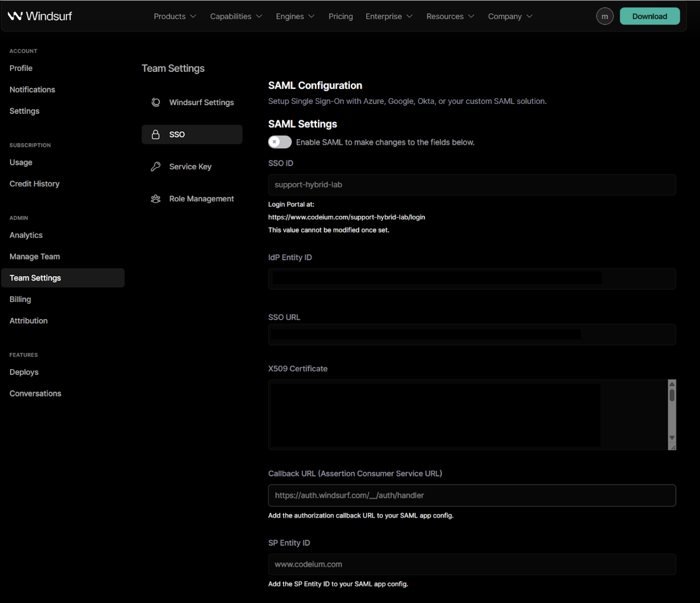The image size is (700, 603).
Task: Expand the Company dropdown
Action: pos(510,16)
